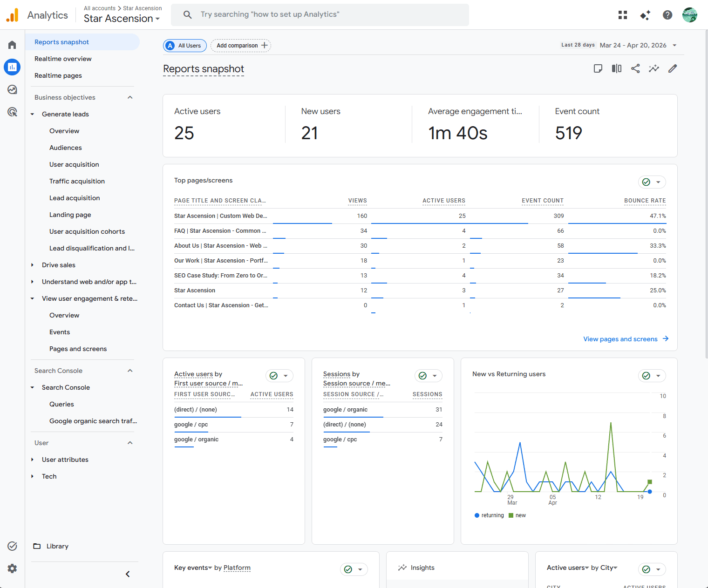Open the annotations note icon
Screen dimensions: 708x588
[x=598, y=68]
